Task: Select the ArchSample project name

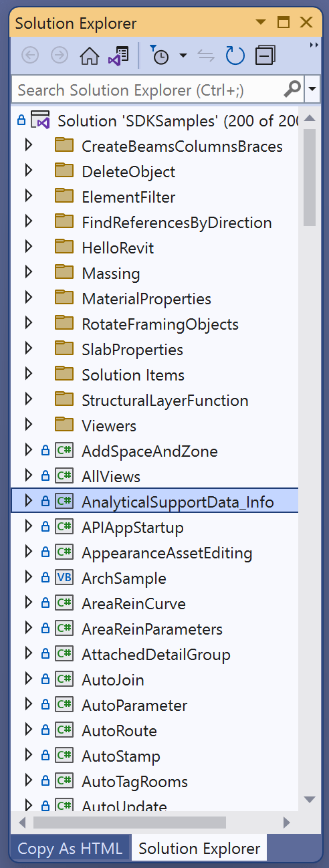Action: point(124,578)
